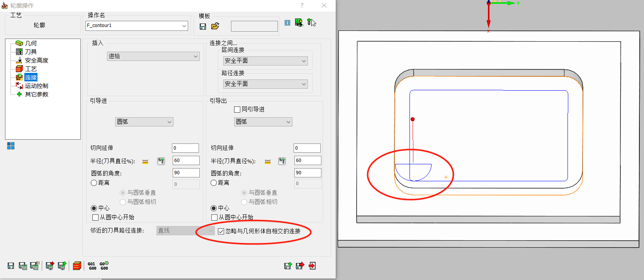The width and height of the screenshot is (644, 280).
Task: Uncheck 忽略与几何形体自相交的连接 checkbox
Action: point(221,231)
